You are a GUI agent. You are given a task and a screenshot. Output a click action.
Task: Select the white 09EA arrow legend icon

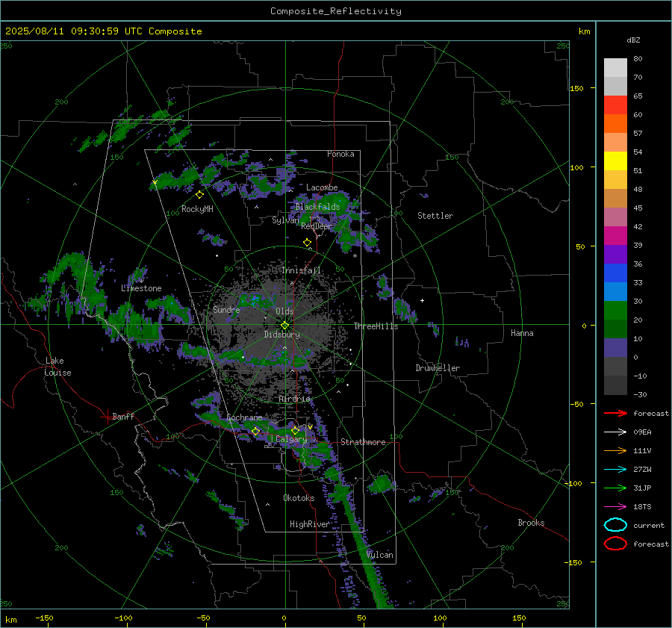(615, 432)
